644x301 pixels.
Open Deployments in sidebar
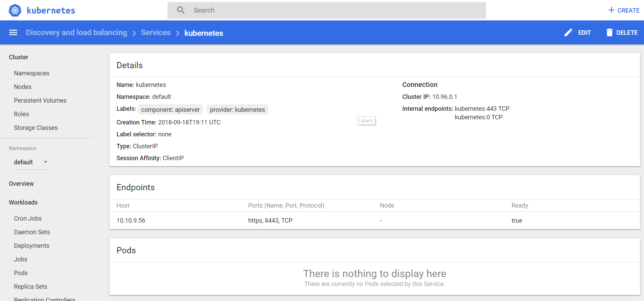click(32, 246)
